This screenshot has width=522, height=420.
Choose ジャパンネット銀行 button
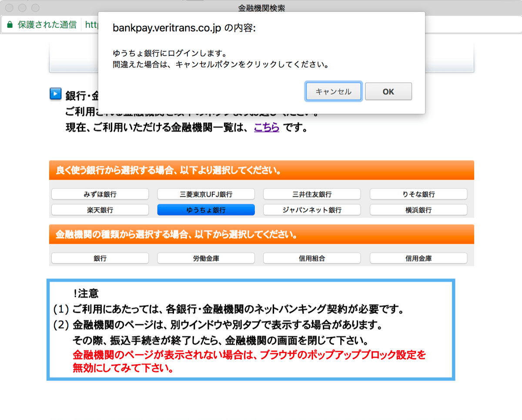coord(312,210)
